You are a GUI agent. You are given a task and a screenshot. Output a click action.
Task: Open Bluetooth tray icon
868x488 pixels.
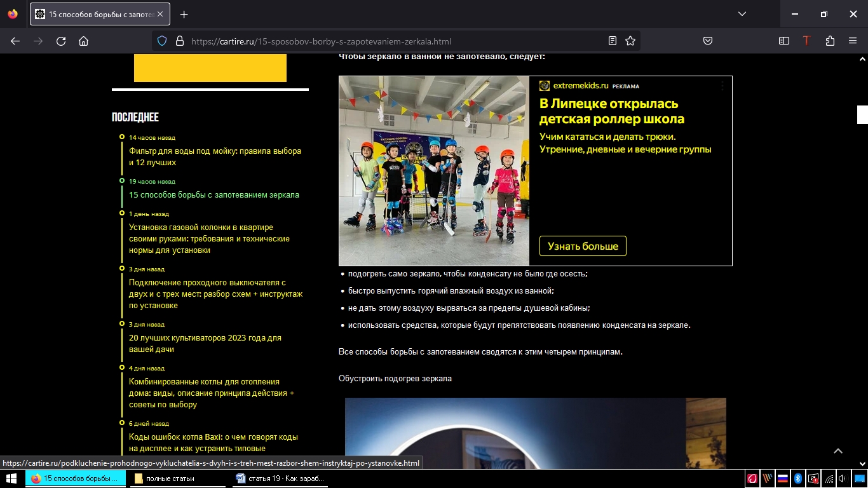(x=798, y=478)
